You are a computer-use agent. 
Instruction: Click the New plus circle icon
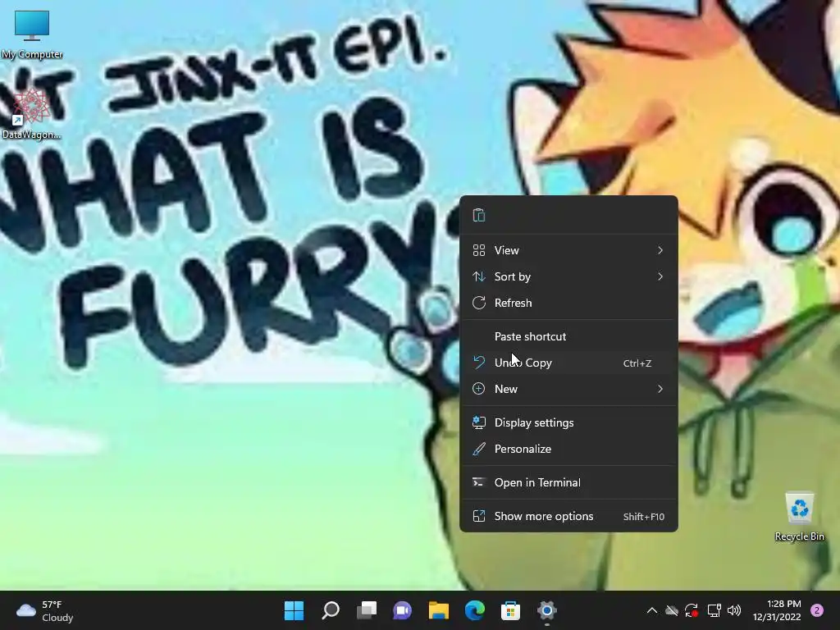479,389
